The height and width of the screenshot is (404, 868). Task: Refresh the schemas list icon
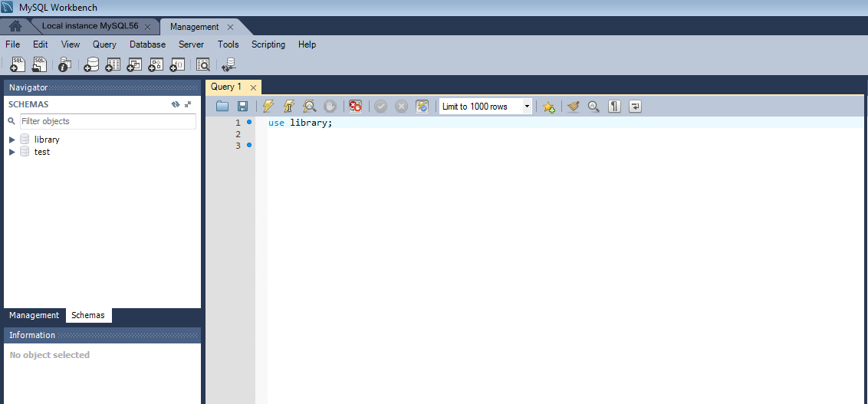click(x=176, y=104)
